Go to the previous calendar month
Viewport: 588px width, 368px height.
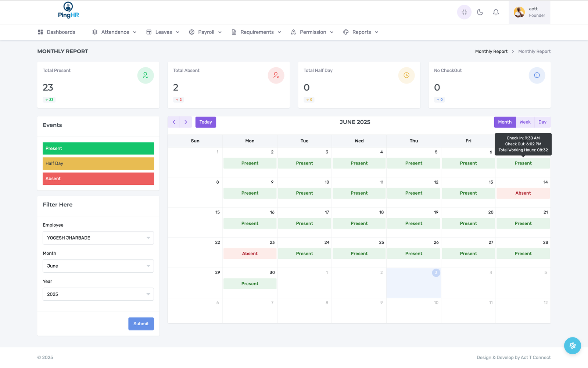[174, 122]
